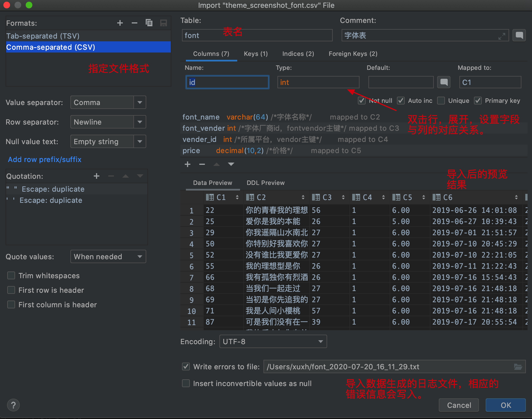Screen dimensions: 532x419
Task: Enable Insert inconvertible values as null
Action: click(x=186, y=383)
